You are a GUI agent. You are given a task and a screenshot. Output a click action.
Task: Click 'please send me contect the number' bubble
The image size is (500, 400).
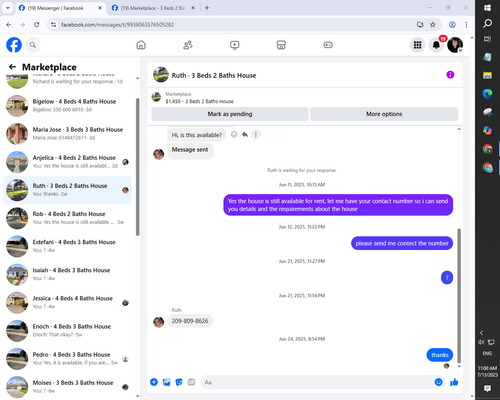pyautogui.click(x=402, y=243)
